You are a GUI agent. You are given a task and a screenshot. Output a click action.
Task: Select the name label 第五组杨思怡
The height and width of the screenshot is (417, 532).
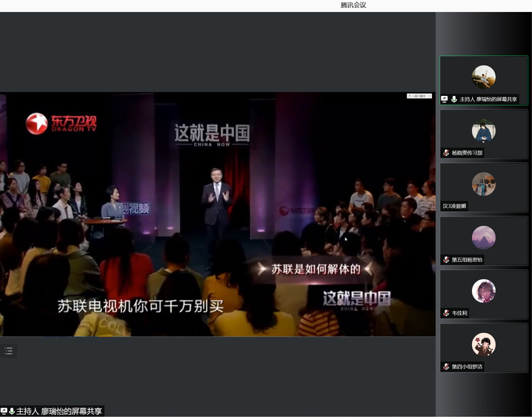(467, 260)
